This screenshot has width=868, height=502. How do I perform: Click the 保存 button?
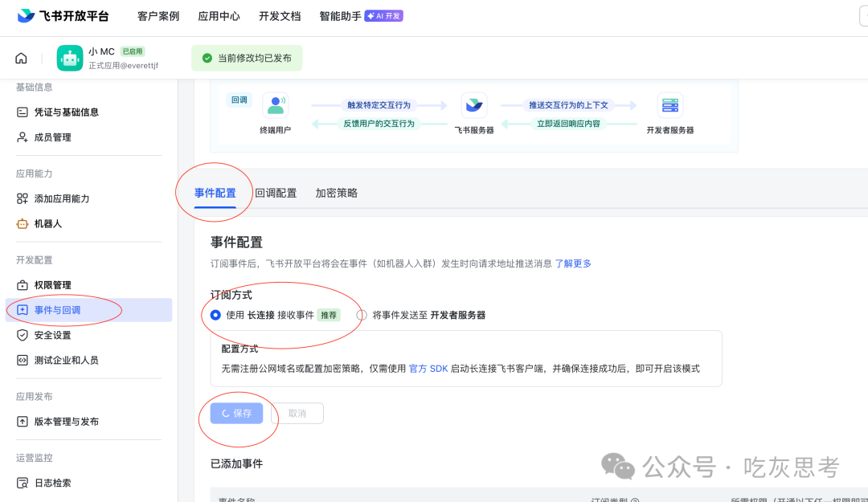click(236, 414)
